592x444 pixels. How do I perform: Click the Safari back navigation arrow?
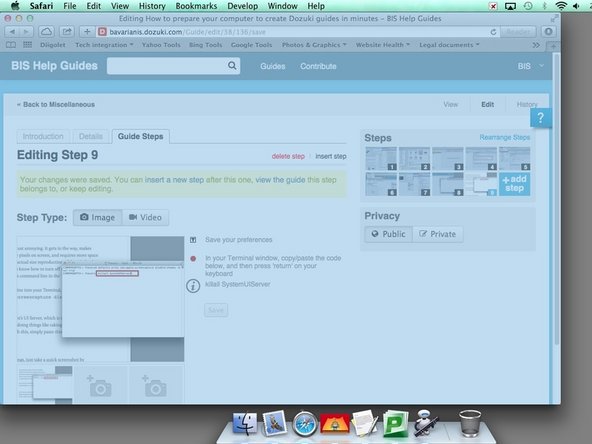12,32
